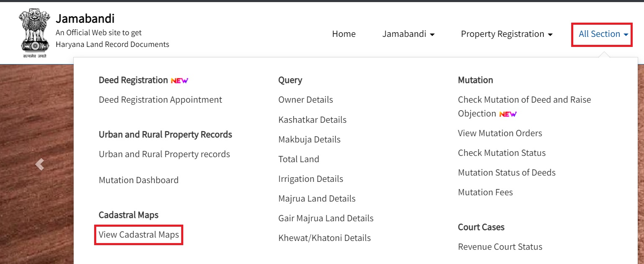Click the carousel previous arrow
This screenshot has width=644, height=264.
(40, 164)
